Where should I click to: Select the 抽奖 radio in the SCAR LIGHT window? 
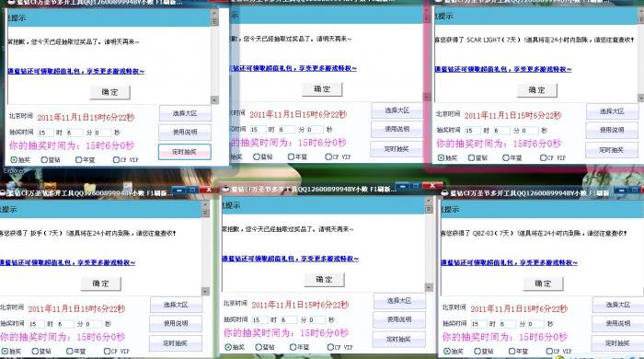(x=441, y=157)
